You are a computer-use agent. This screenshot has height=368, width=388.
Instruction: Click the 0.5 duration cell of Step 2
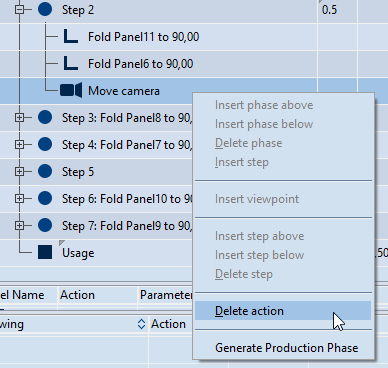coord(337,10)
